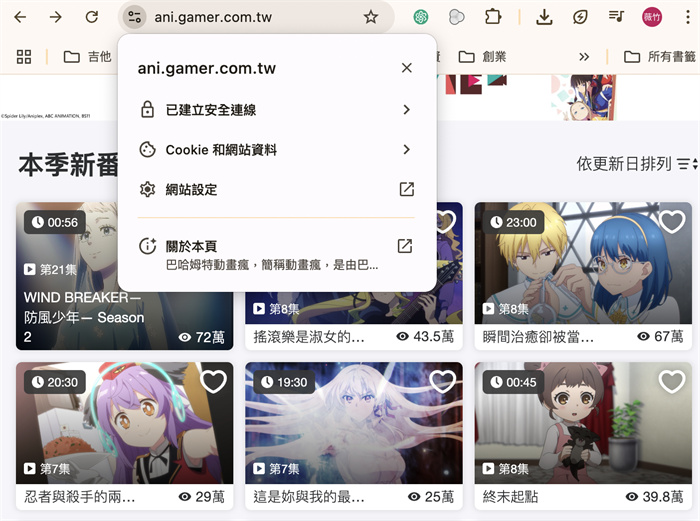The height and width of the screenshot is (521, 700).
Task: Click the lock icon in site popup
Action: point(147,109)
